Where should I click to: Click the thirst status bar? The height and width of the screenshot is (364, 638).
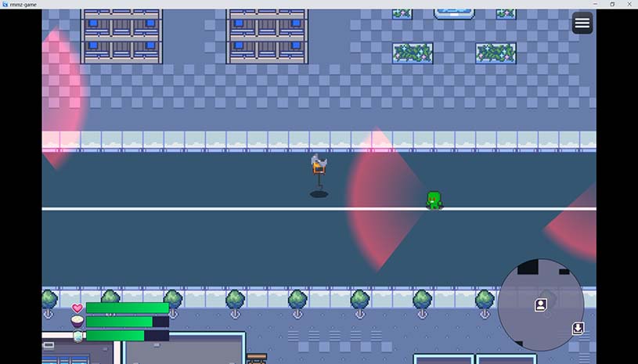click(127, 336)
